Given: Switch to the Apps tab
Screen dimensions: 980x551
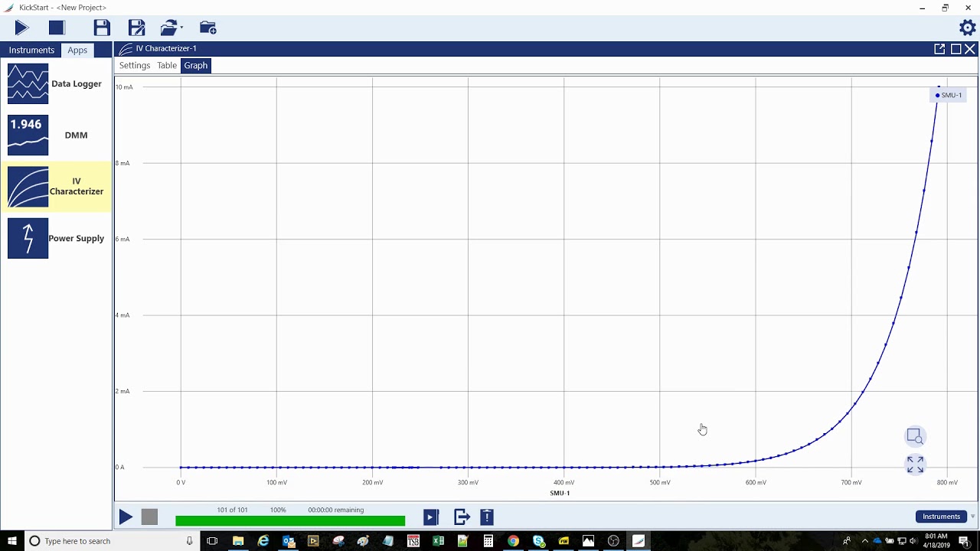Looking at the screenshot, I should coord(77,50).
